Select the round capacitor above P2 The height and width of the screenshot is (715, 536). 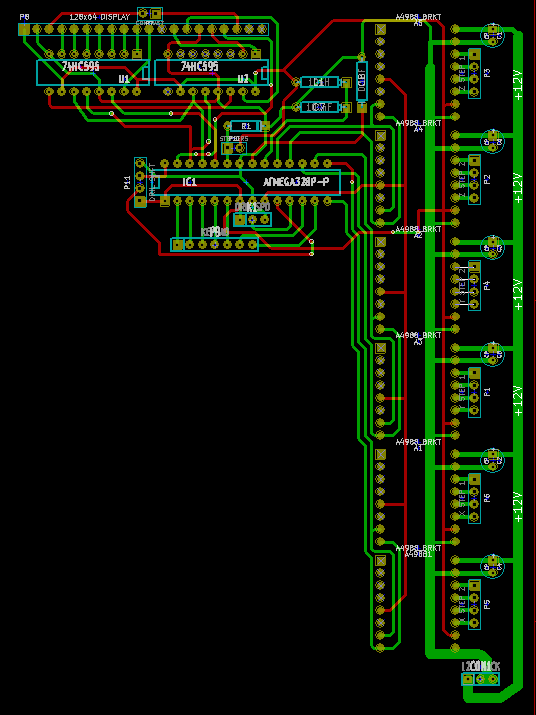493,142
